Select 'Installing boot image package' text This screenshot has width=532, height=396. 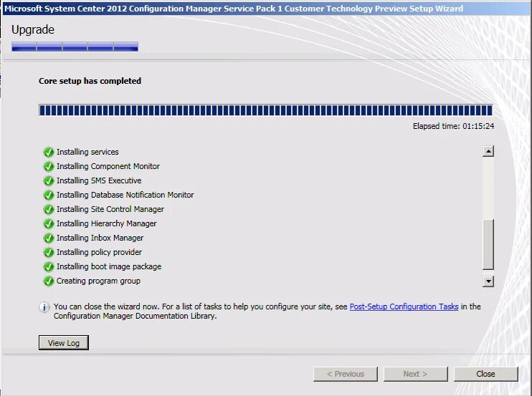pyautogui.click(x=109, y=266)
